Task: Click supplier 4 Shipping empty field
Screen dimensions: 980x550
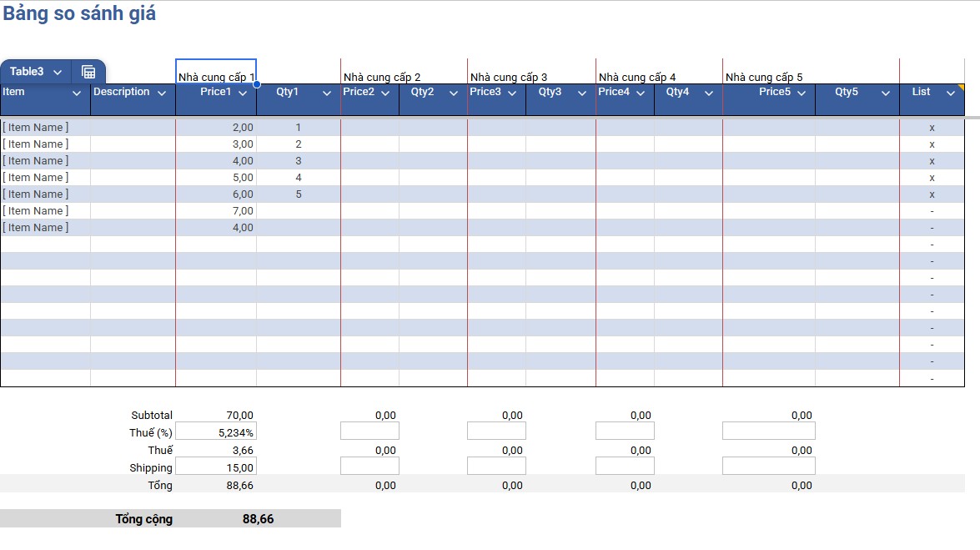Action: (x=625, y=467)
